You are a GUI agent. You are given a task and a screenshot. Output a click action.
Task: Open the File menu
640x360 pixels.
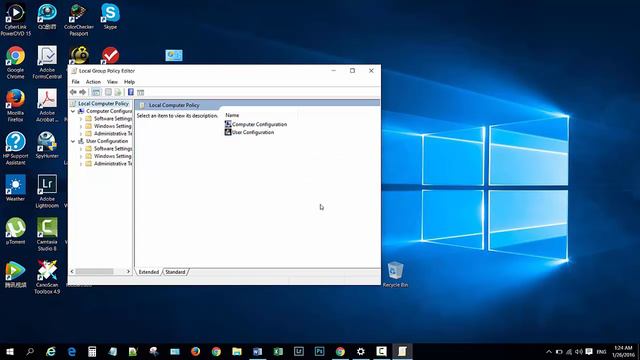click(x=76, y=82)
